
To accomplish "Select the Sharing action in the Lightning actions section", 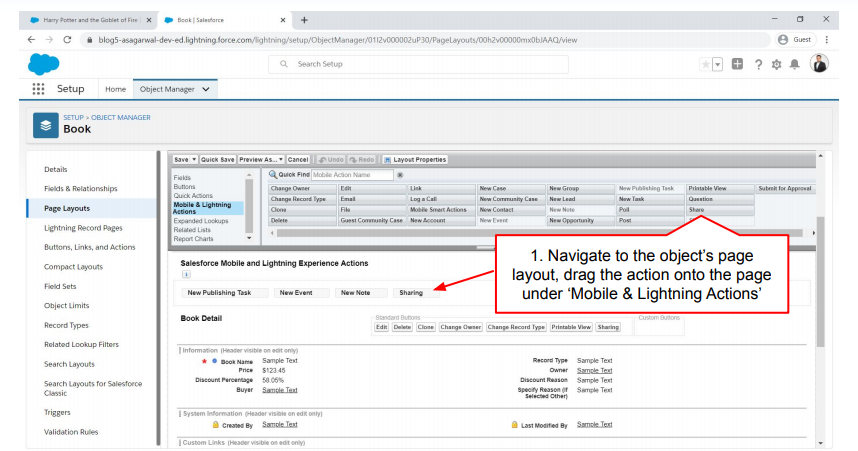I will point(416,293).
